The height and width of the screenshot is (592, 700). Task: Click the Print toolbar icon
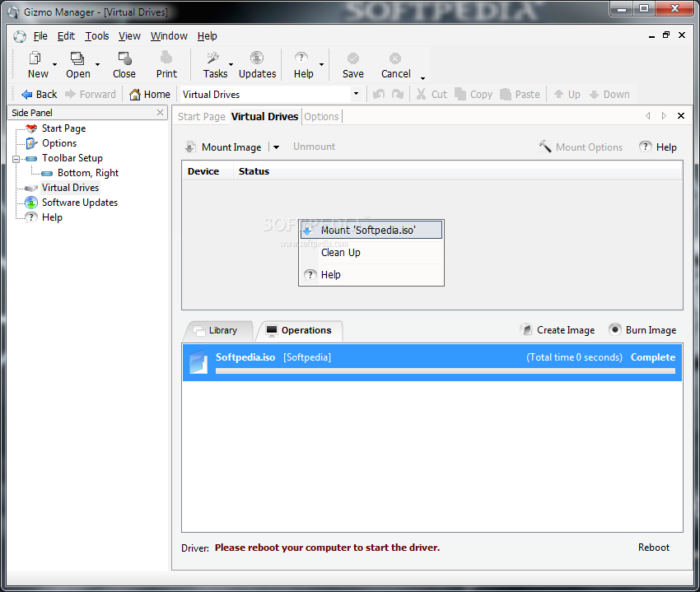(x=166, y=58)
